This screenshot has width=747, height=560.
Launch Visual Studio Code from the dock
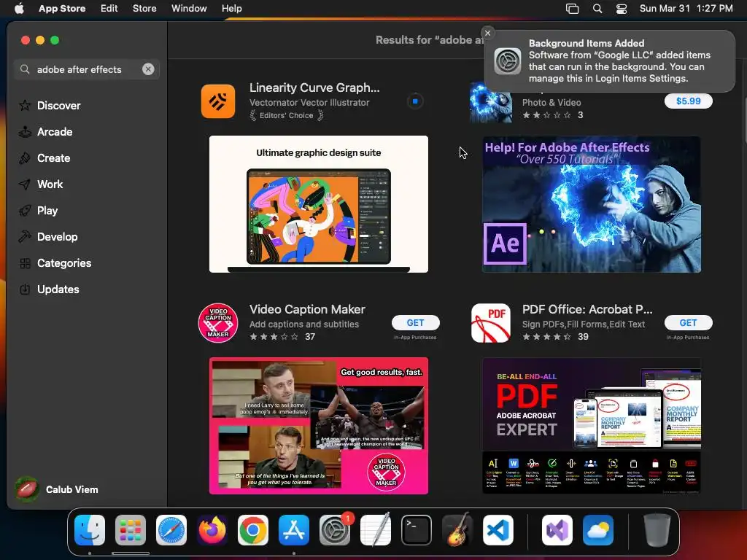498,530
